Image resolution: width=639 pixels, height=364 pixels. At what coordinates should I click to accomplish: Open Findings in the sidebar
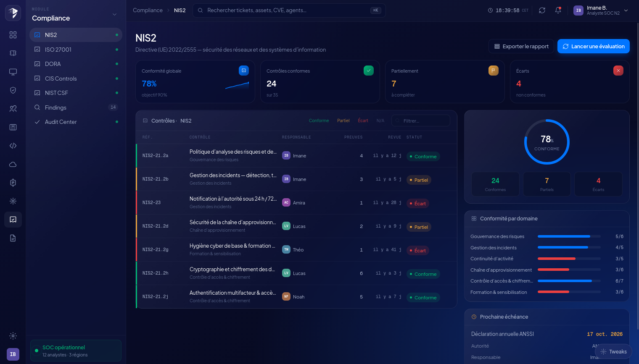76,107
